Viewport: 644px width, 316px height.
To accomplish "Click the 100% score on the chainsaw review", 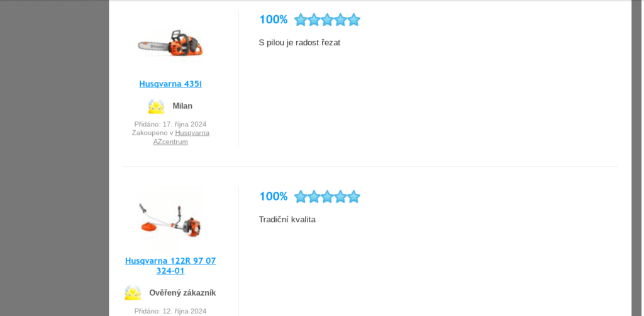I will 274,20.
